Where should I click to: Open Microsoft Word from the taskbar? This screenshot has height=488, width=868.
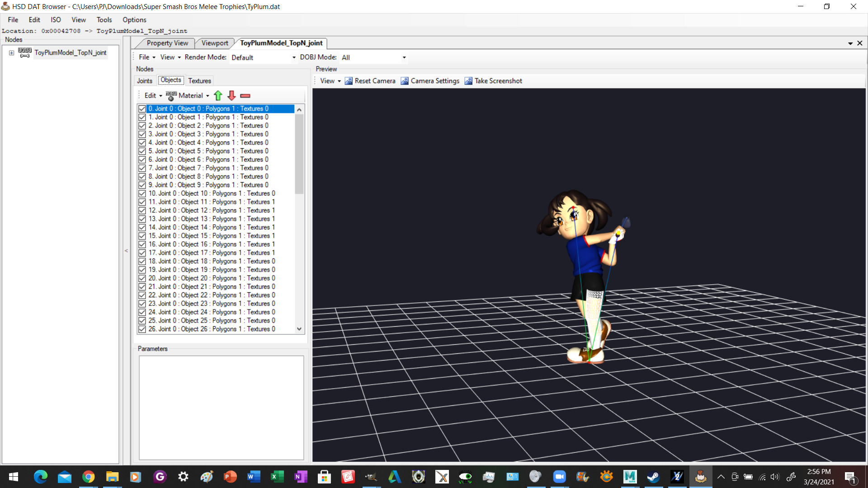pyautogui.click(x=254, y=477)
